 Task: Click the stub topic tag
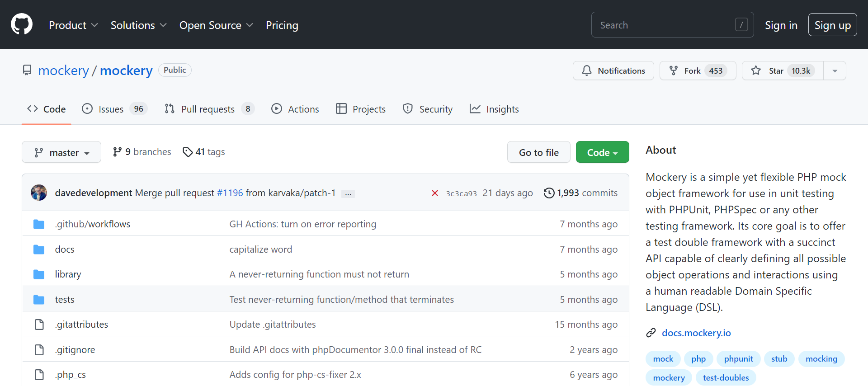coord(779,359)
